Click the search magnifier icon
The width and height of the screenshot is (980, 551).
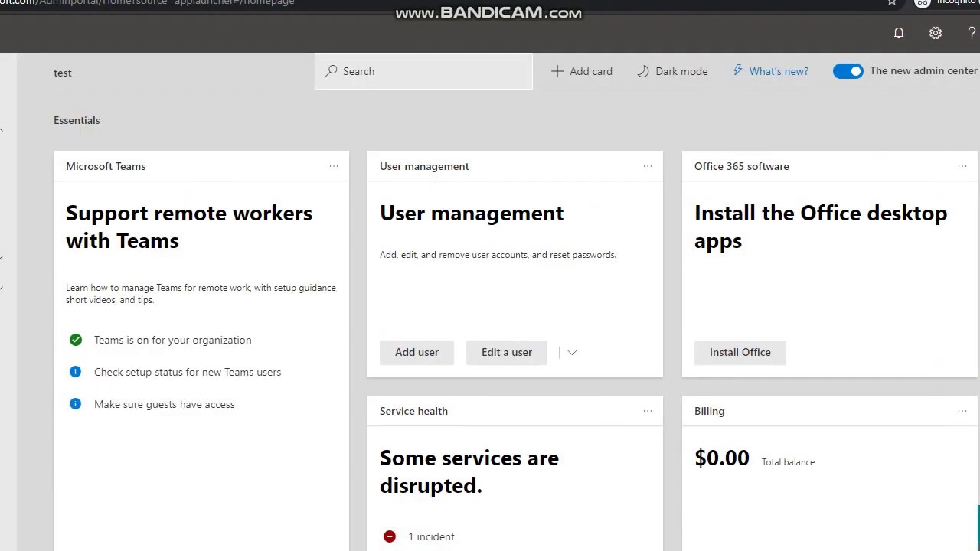coord(331,71)
